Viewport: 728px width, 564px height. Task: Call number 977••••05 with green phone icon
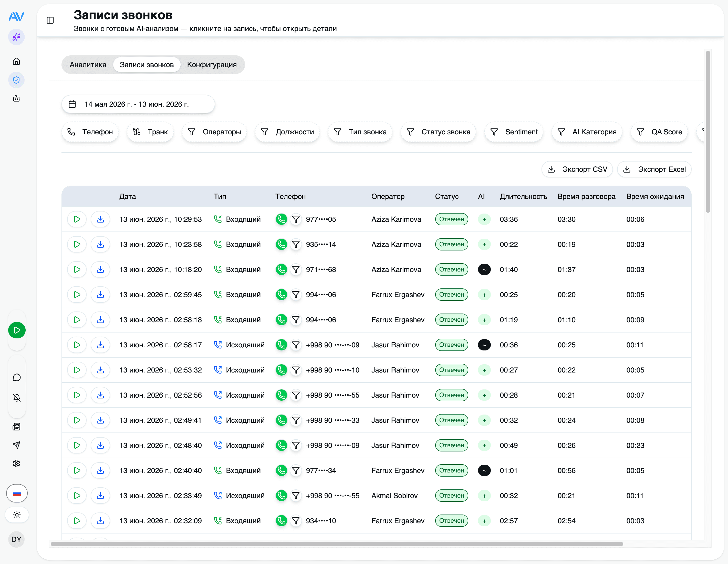tap(281, 219)
